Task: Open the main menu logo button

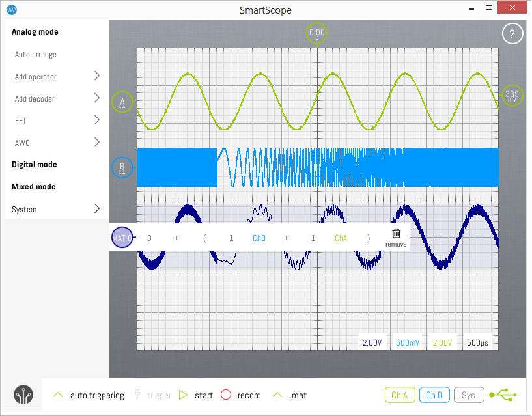Action: [23, 395]
